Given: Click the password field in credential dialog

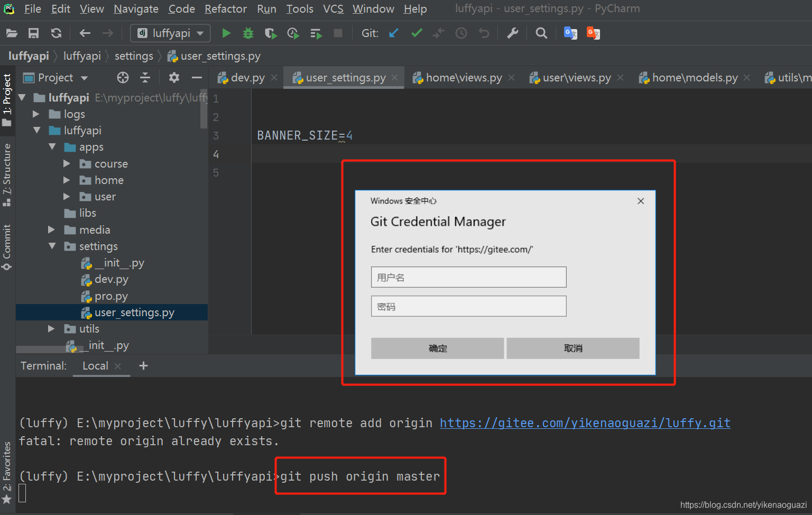Looking at the screenshot, I should (468, 306).
